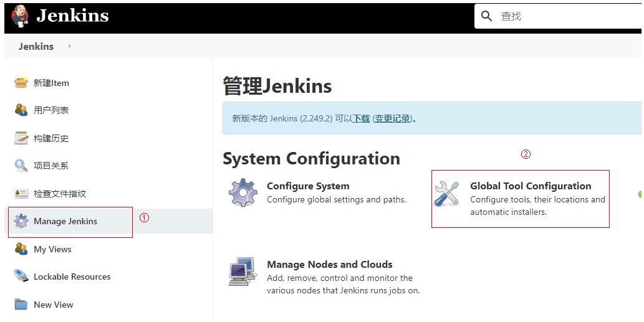Click the 用户列表 people icon
The image size is (644, 322).
click(21, 110)
